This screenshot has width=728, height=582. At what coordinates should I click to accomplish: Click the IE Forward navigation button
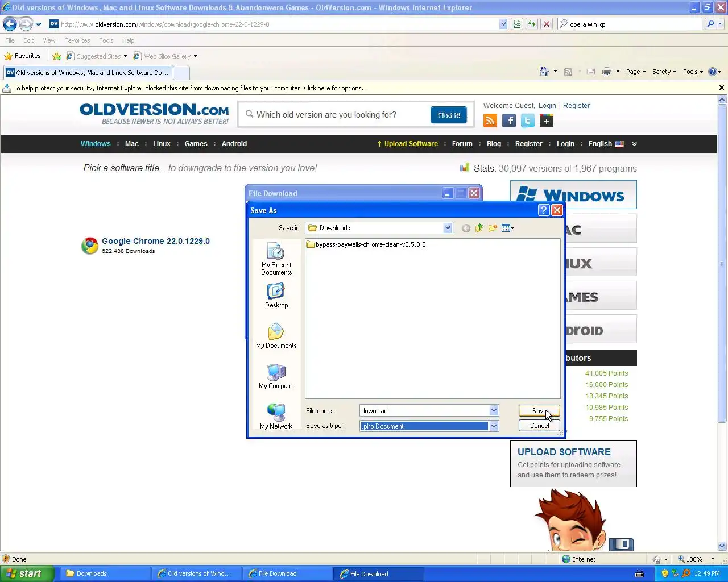tap(26, 24)
